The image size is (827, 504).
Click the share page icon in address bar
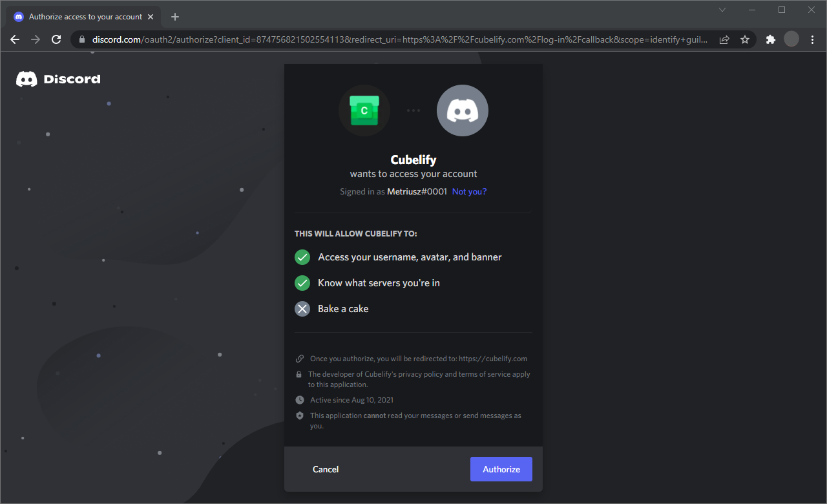tap(724, 39)
